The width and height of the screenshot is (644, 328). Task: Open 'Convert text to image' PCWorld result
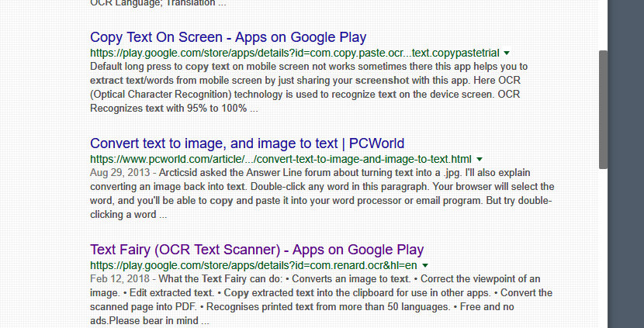[x=248, y=143]
